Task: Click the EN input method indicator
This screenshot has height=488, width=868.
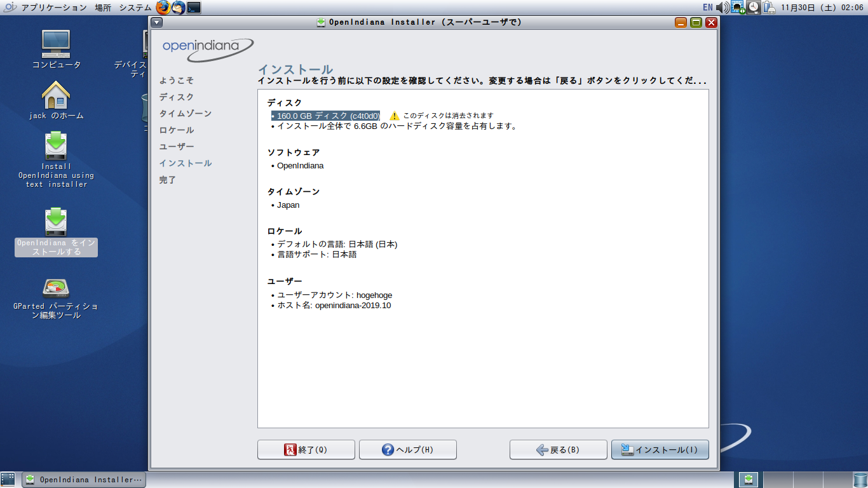Action: tap(707, 8)
